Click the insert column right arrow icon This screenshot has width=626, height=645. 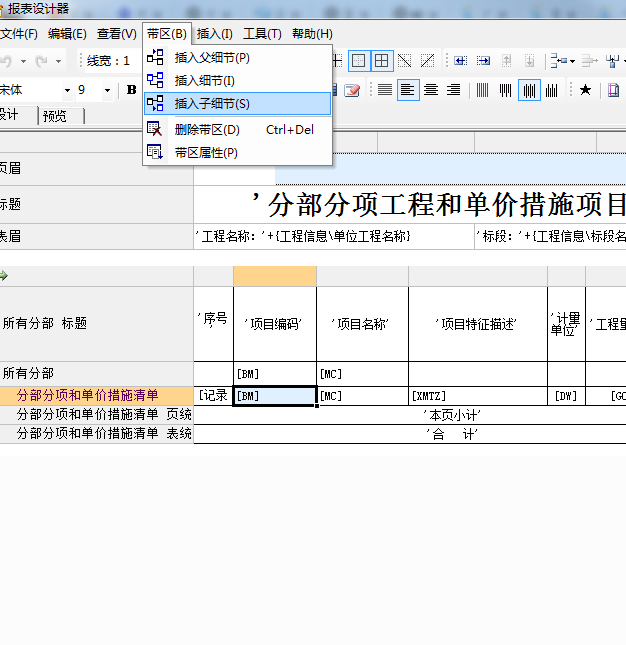click(483, 61)
